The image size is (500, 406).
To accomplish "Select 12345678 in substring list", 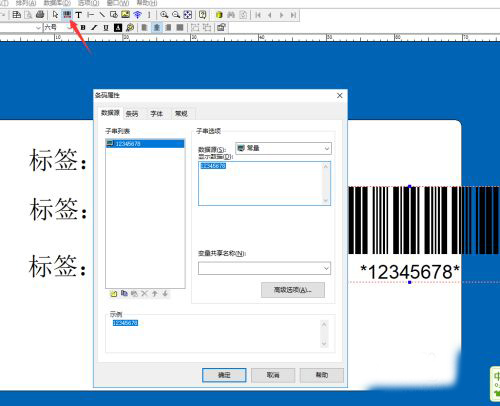I will pos(145,144).
